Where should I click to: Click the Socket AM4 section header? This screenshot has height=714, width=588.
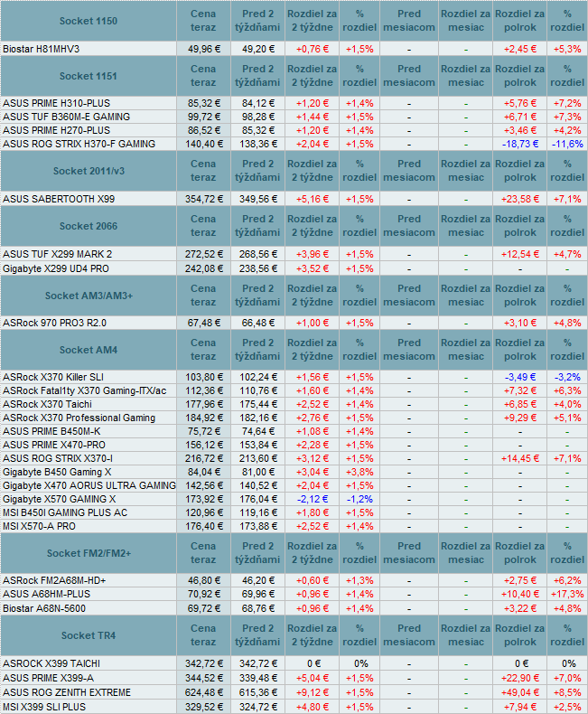89,350
